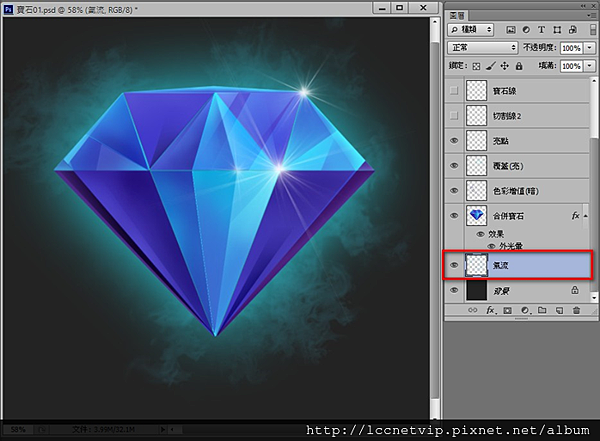Create a new group with folder icon

541,311
